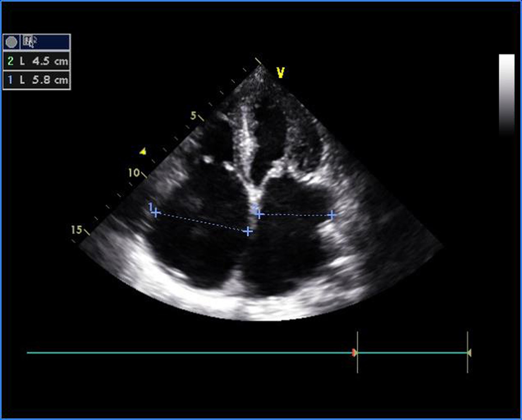Select the '1 L 5.8 cm' measurement row
This screenshot has height=420, width=522.
pos(36,80)
